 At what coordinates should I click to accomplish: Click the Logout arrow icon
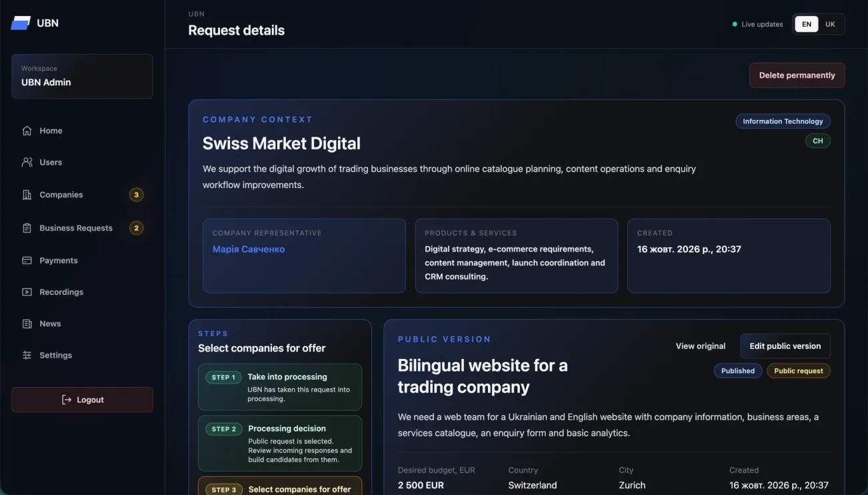tap(67, 400)
